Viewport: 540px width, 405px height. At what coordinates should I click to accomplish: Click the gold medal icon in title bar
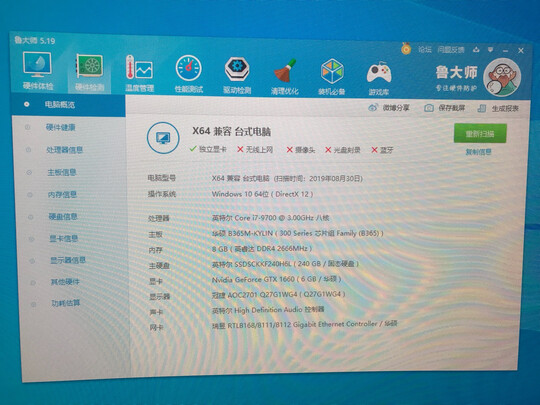click(406, 49)
